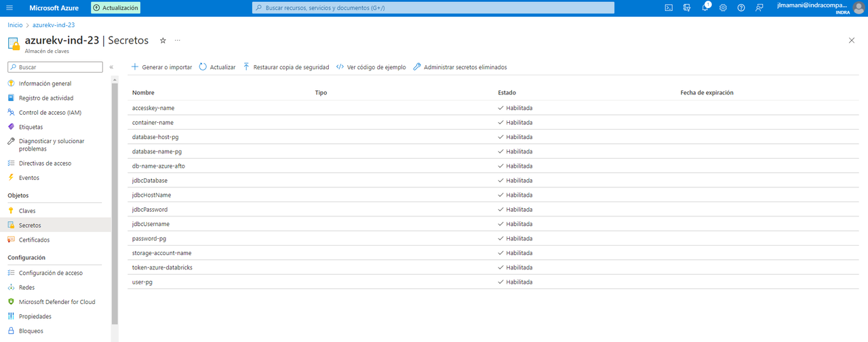Open the Azure portal hamburger menu
This screenshot has height=342, width=868.
[x=11, y=7]
